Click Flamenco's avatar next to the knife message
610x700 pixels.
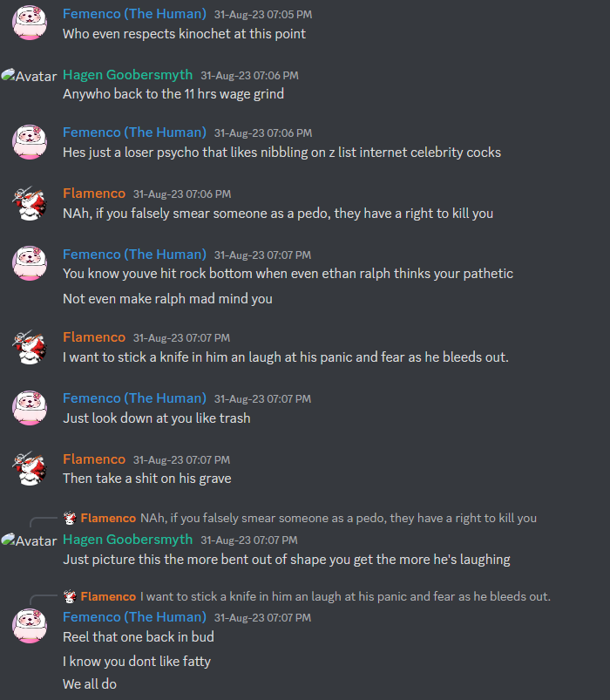(30, 347)
